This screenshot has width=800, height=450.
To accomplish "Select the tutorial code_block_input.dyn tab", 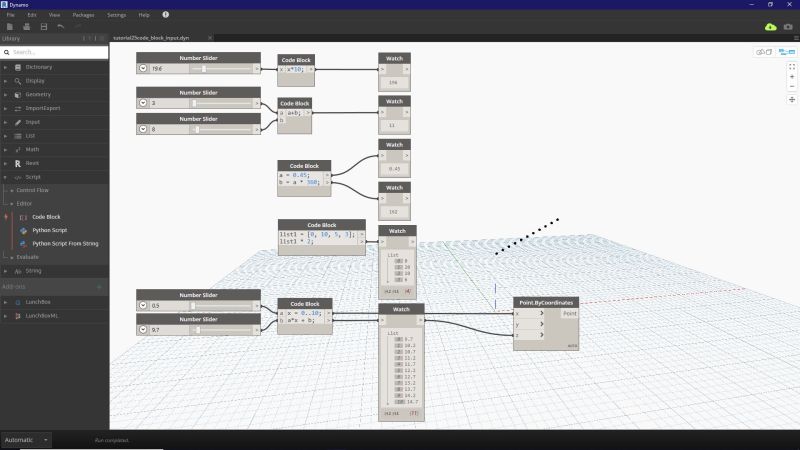I will click(x=151, y=38).
